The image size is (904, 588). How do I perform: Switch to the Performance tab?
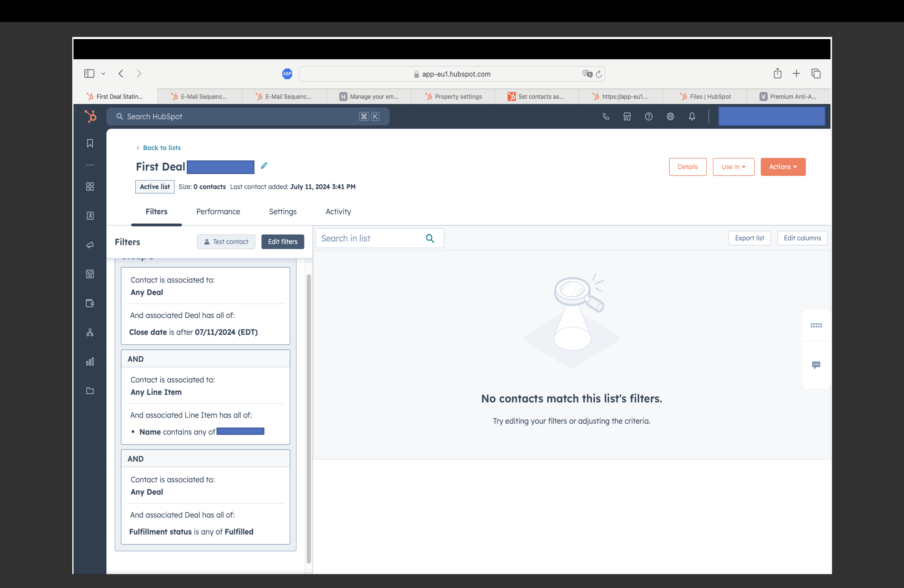[218, 212]
